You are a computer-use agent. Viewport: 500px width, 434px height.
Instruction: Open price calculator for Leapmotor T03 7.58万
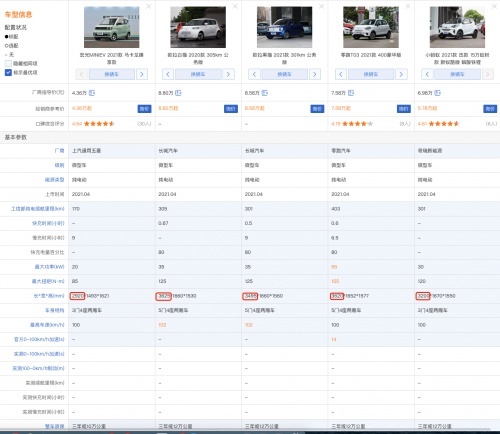coord(351,93)
